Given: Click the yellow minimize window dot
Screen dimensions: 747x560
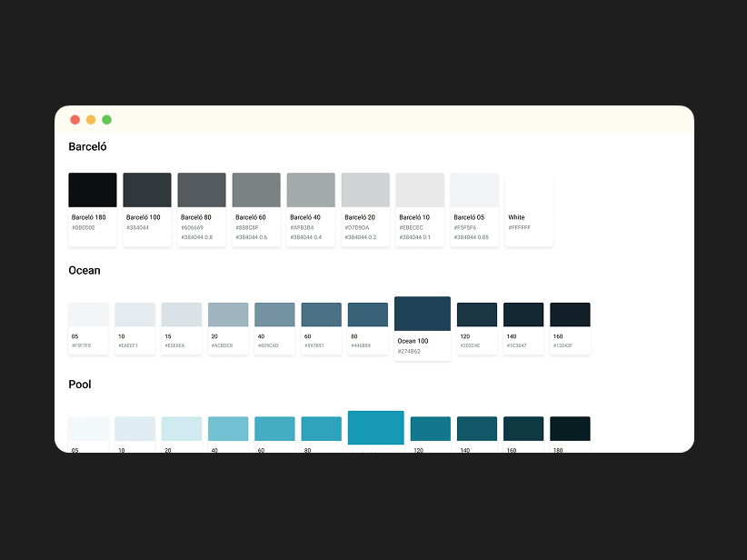Looking at the screenshot, I should 91,120.
